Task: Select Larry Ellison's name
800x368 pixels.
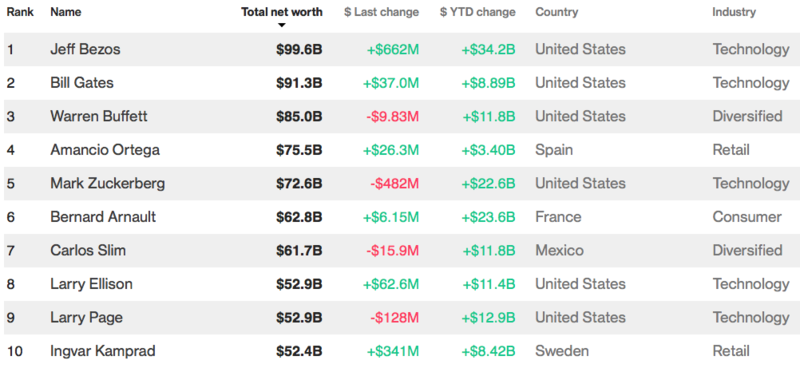Action: 91,284
